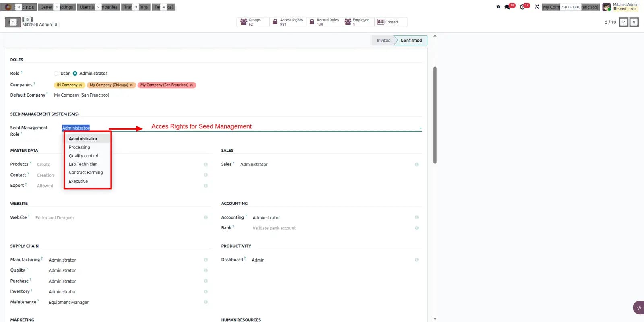644x322 pixels.
Task: Open the General Settings menu
Action: pos(57,7)
